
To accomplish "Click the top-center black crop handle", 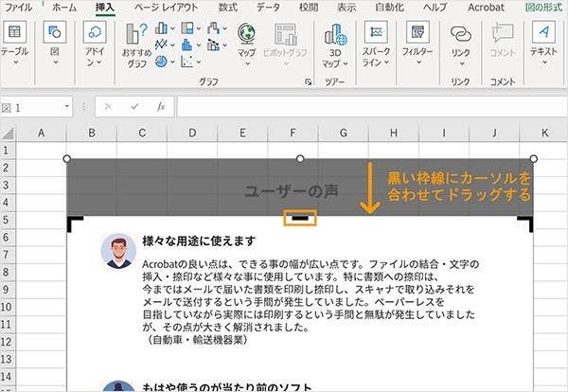I will pos(300,218).
